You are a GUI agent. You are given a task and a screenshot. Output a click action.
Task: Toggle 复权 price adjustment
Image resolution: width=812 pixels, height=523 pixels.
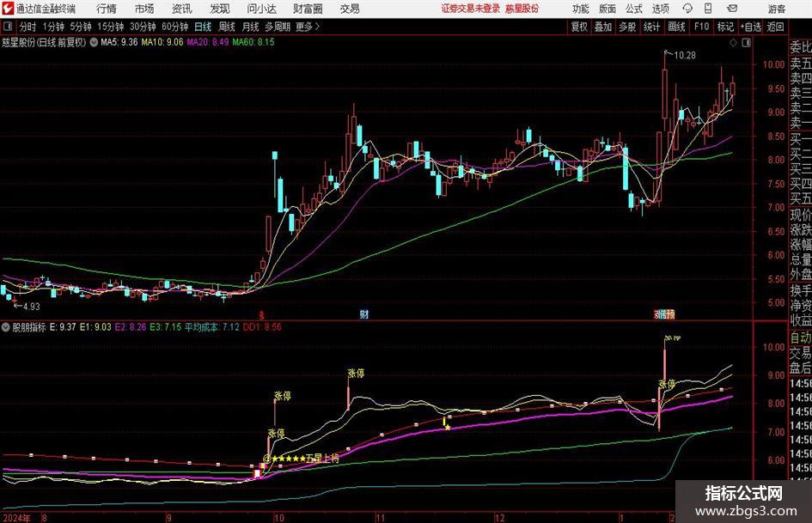pos(579,27)
